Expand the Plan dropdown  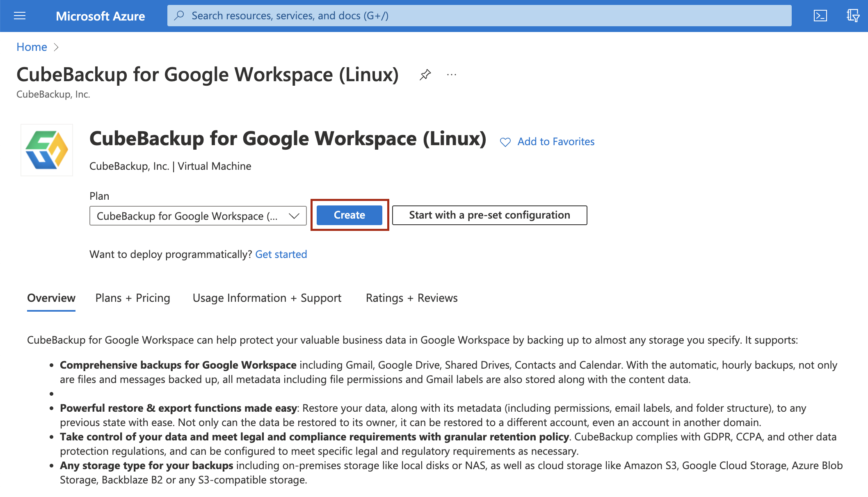click(x=198, y=216)
